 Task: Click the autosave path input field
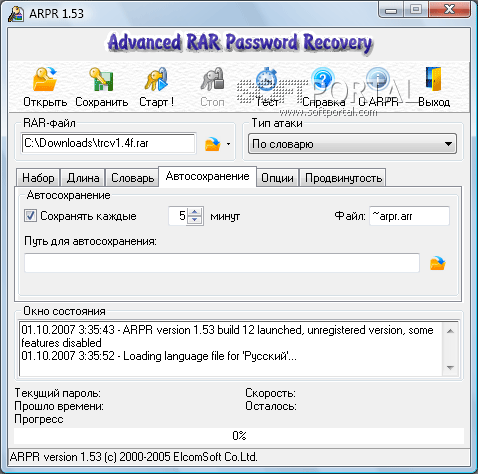pyautogui.click(x=222, y=263)
